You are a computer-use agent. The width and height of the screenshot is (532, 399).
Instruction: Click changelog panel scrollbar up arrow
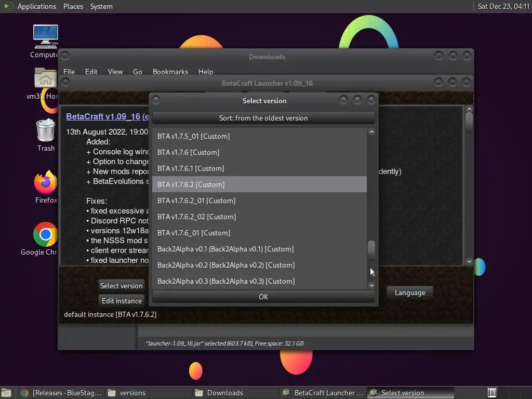tap(469, 109)
